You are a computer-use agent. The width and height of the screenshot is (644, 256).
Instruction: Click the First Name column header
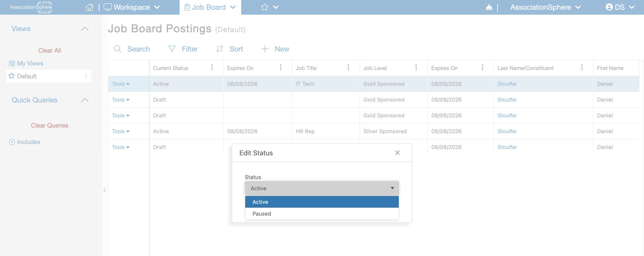coord(610,68)
